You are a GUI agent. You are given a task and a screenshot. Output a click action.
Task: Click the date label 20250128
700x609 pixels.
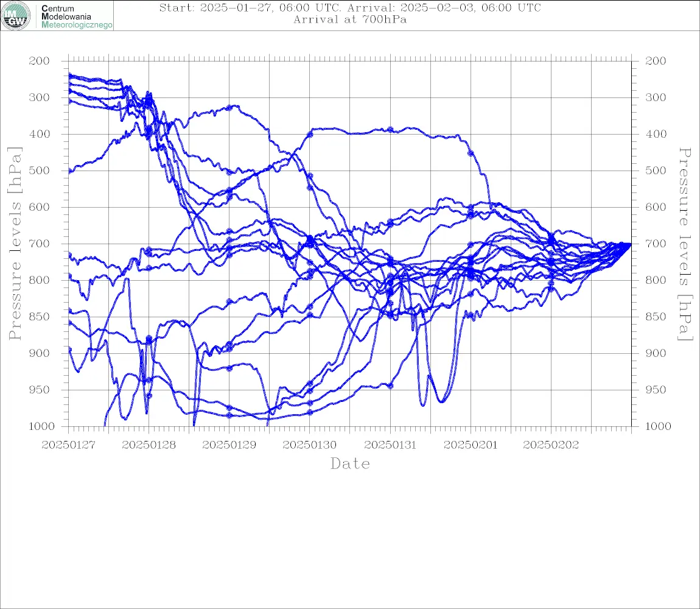tap(149, 445)
